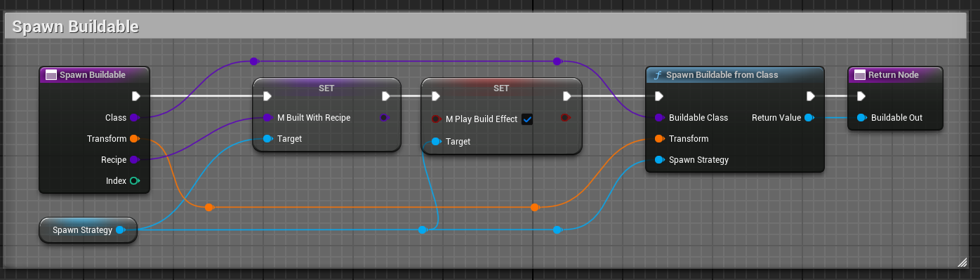Click the Spawn Buildable entry node's exec output pin
Viewport: 980px width, 280px height.
(136, 96)
